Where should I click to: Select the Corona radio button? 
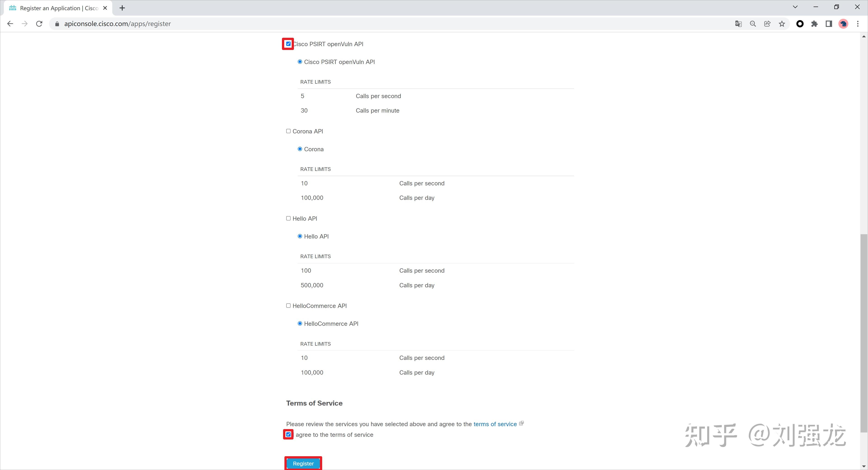click(x=300, y=149)
